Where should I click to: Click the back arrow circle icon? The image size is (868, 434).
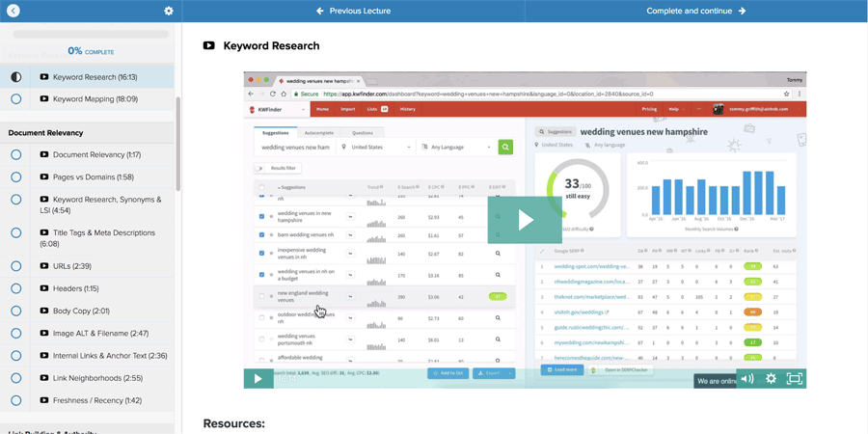click(14, 11)
